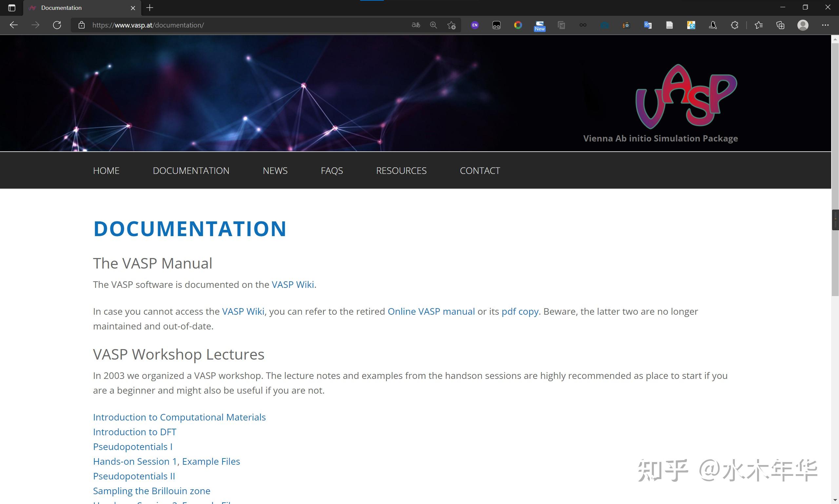Image resolution: width=839 pixels, height=504 pixels.
Task: Open the Collections panel
Action: click(x=780, y=25)
